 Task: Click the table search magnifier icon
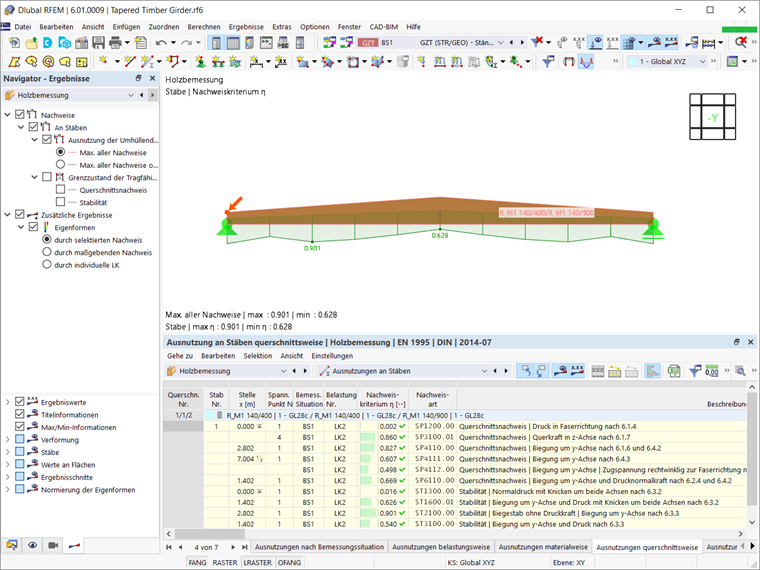click(740, 371)
